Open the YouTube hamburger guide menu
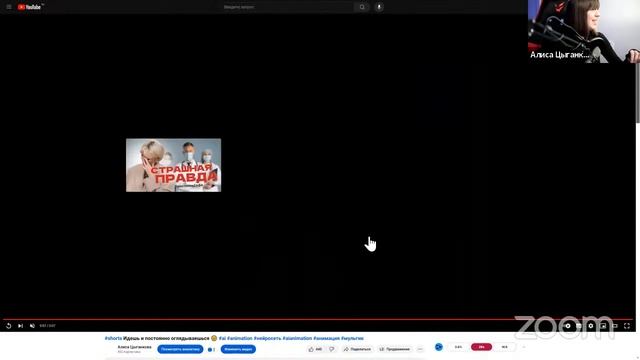Screen dimensions: 640x360 tap(9, 7)
